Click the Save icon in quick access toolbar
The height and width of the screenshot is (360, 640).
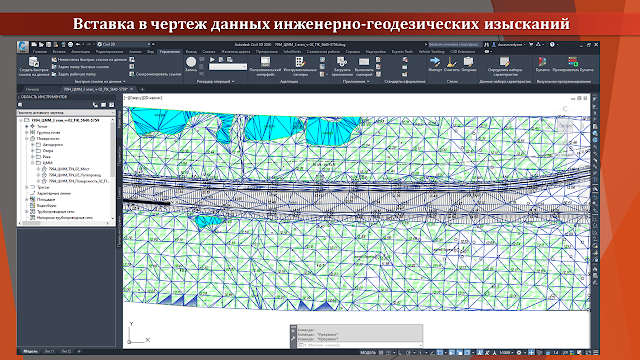pyautogui.click(x=49, y=44)
